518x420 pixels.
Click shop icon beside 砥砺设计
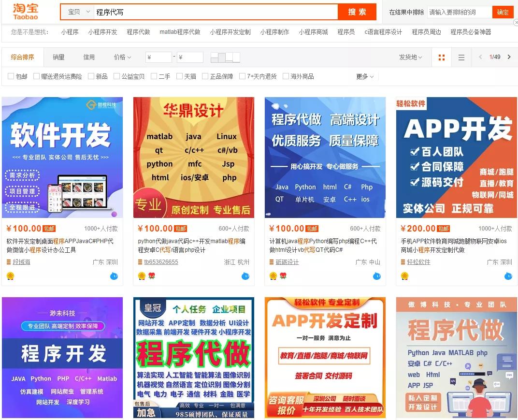[x=272, y=262]
